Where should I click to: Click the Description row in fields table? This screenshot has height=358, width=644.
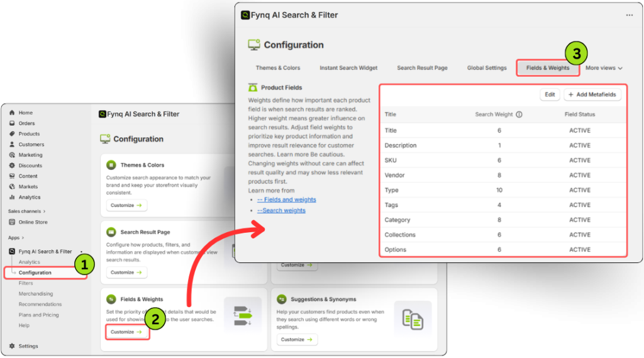coord(504,145)
